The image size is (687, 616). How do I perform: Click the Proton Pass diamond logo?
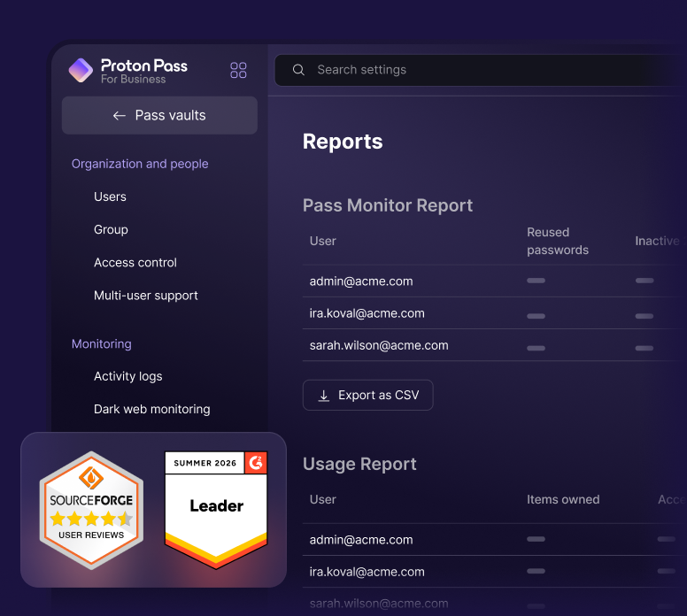[x=81, y=70]
